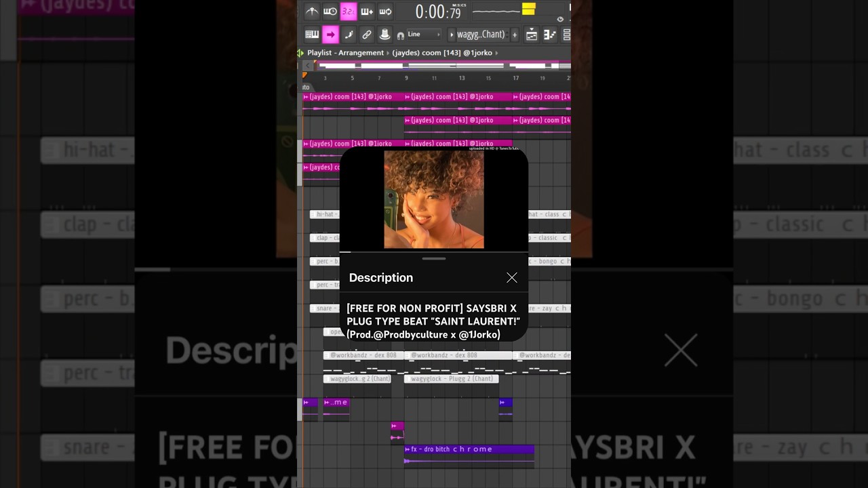Open the Line snap dropdown

[424, 34]
